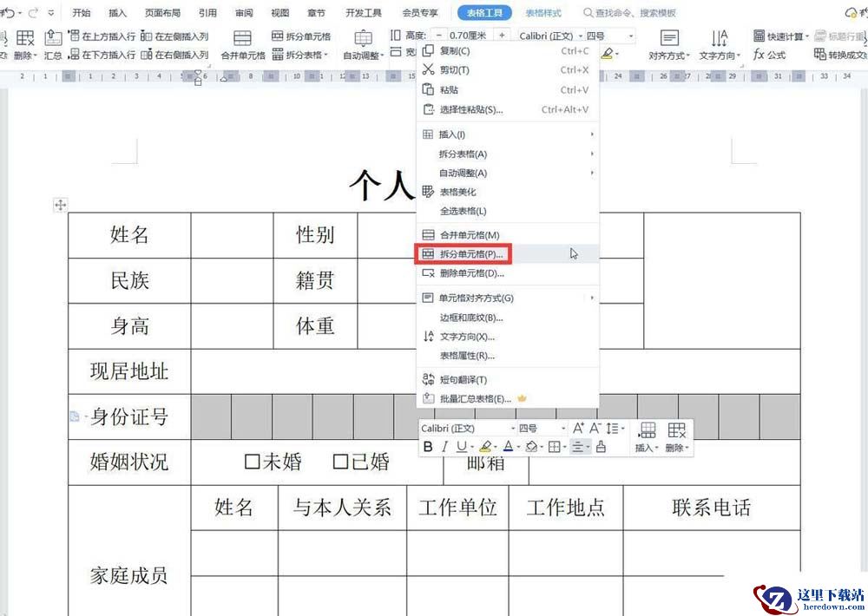Viewport: 868px width, 616px height.
Task: Click format painter in mini toolbar
Action: point(602,447)
